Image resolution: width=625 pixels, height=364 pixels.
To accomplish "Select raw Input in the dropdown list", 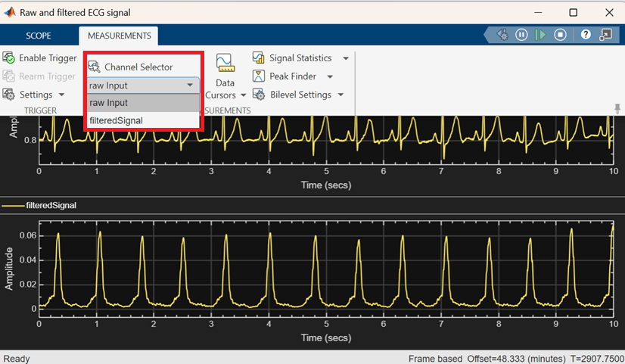I will pyautogui.click(x=108, y=103).
